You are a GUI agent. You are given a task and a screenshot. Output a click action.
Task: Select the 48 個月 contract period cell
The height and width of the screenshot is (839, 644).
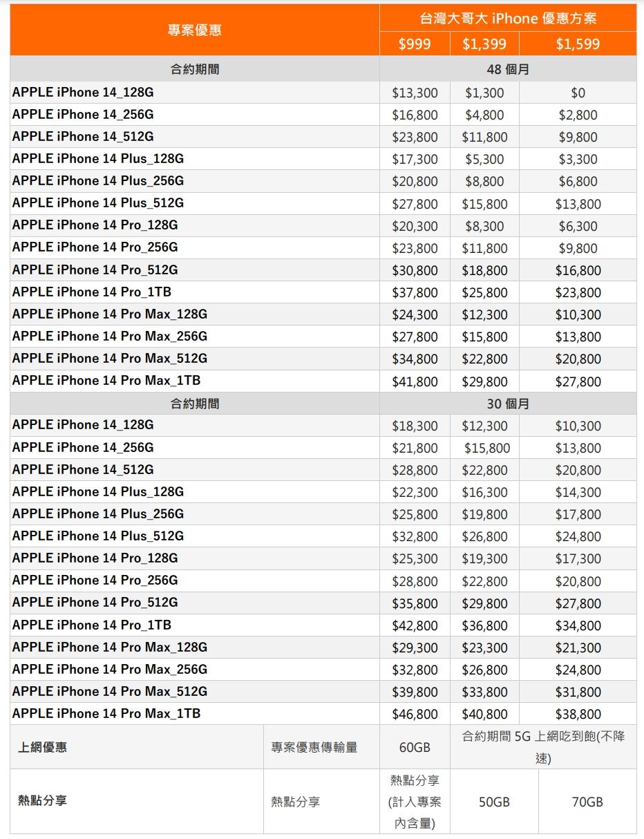[508, 70]
